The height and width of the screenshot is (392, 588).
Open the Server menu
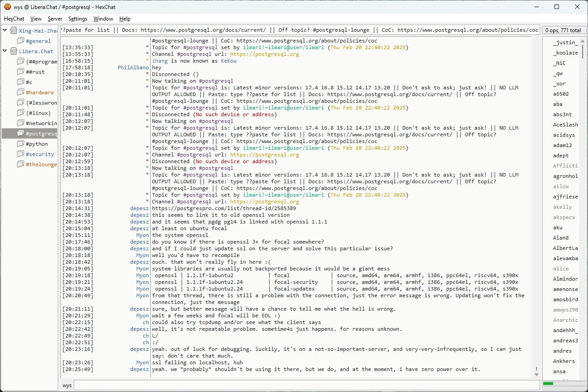pyautogui.click(x=55, y=19)
